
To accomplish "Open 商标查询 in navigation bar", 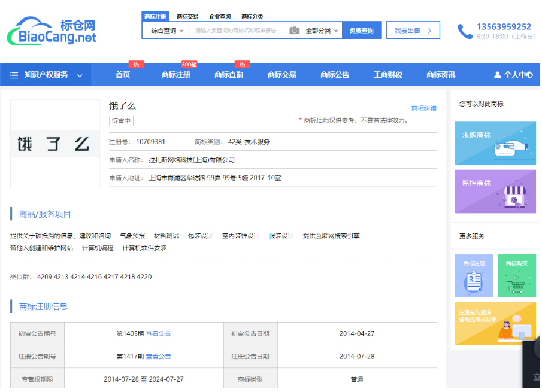I will 229,75.
